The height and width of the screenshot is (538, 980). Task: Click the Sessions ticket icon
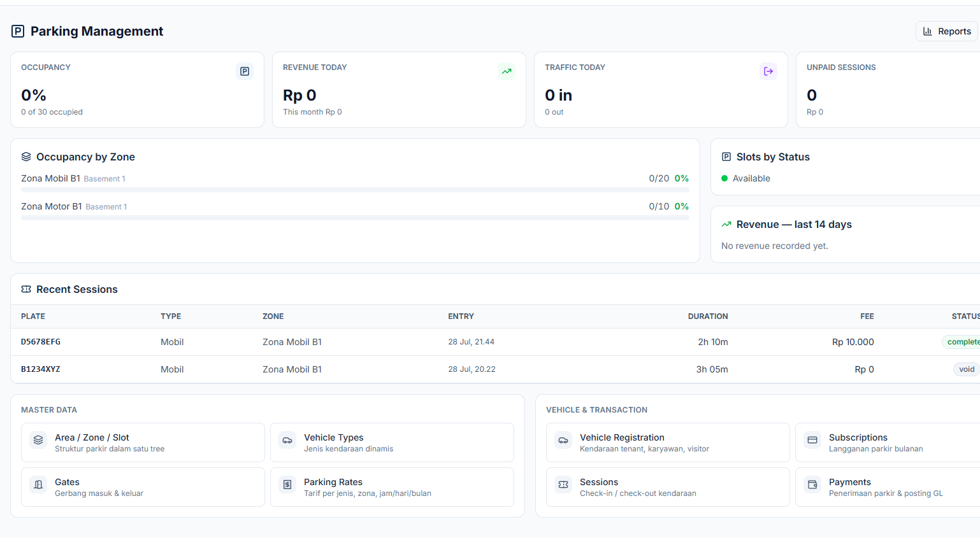563,485
